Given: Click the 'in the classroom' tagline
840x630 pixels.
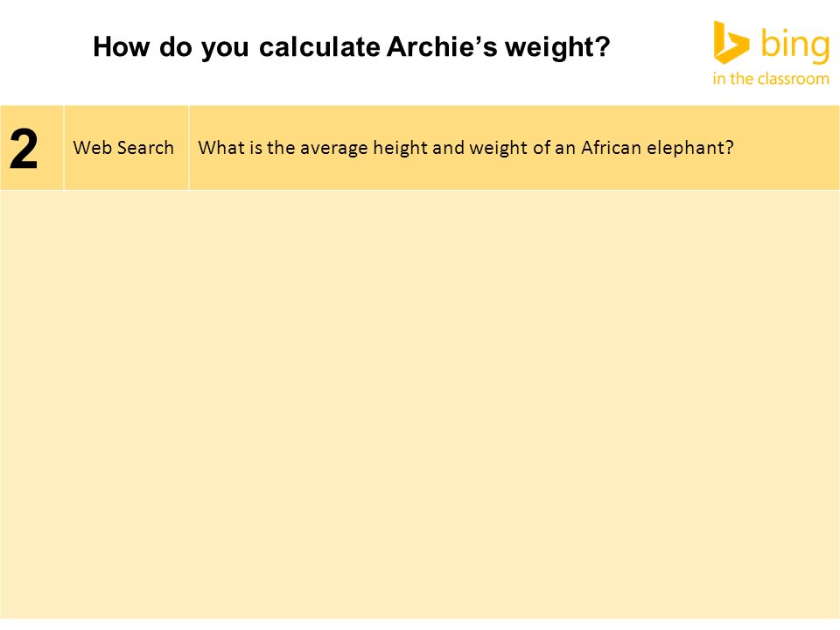Looking at the screenshot, I should (x=771, y=79).
